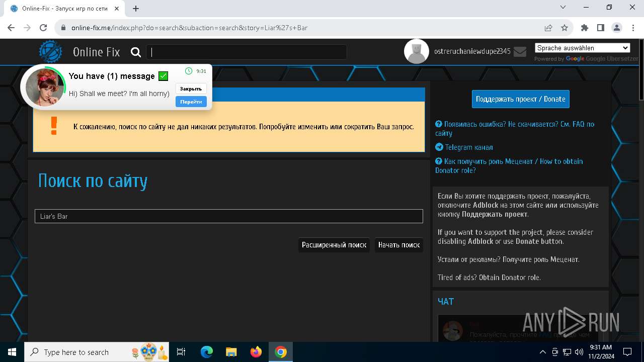Open File Explorer from taskbar
The width and height of the screenshot is (644, 362).
pyautogui.click(x=231, y=352)
